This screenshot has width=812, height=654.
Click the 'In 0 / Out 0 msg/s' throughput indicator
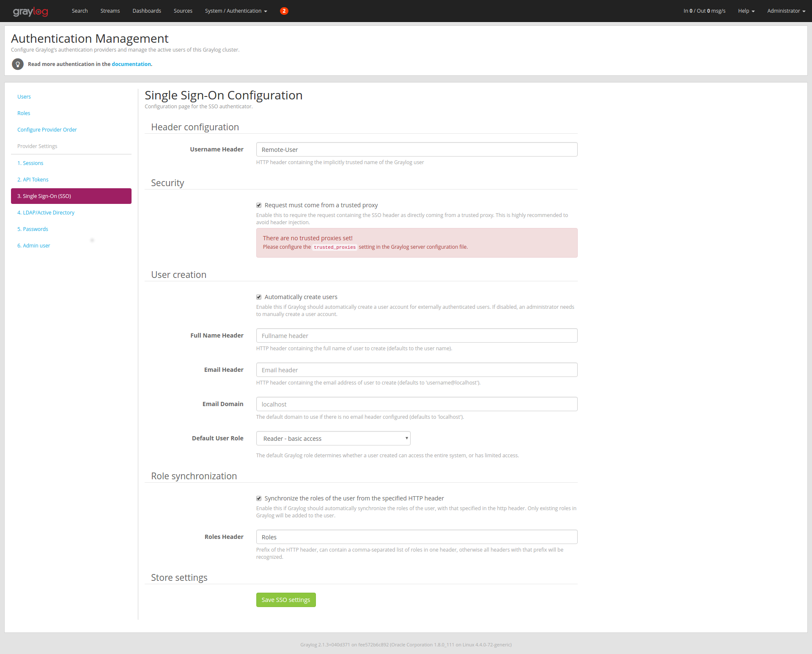click(704, 11)
